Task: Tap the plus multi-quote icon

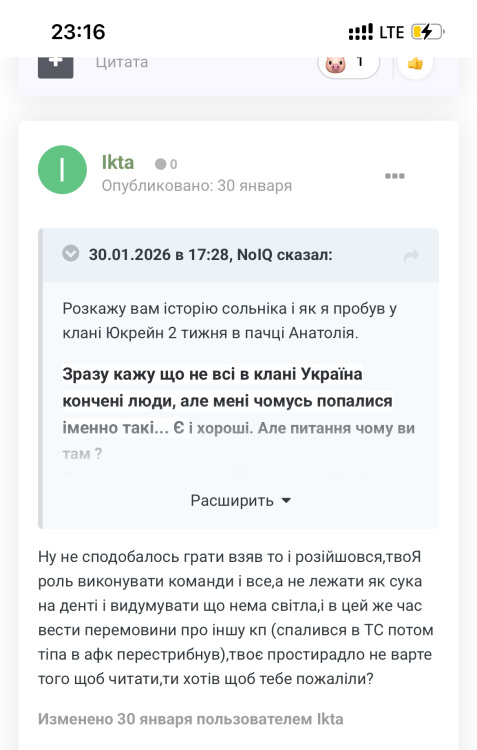Action: (x=55, y=65)
